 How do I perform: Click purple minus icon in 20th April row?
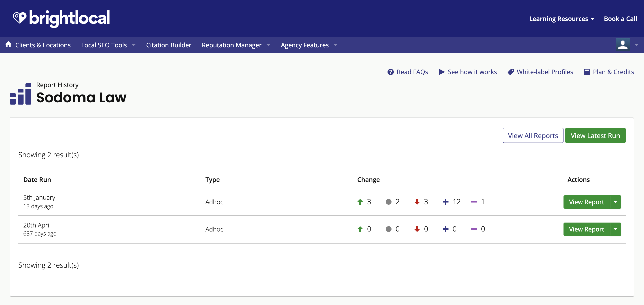(x=474, y=229)
